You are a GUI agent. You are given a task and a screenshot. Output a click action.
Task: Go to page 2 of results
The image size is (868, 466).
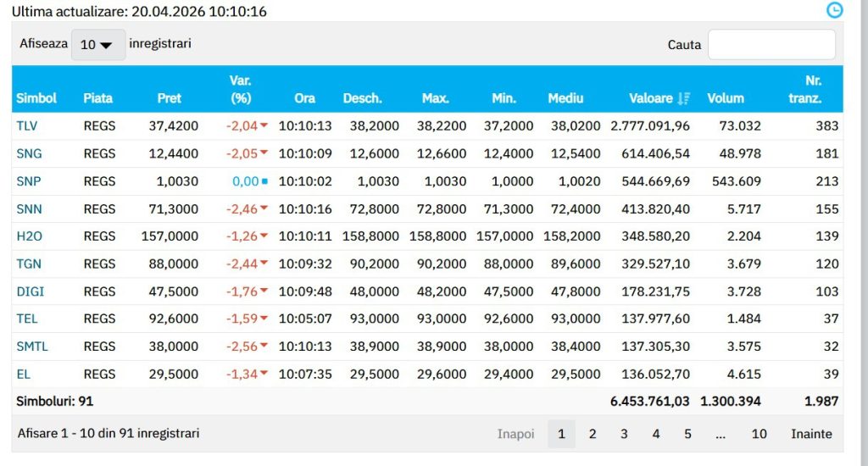coord(593,434)
